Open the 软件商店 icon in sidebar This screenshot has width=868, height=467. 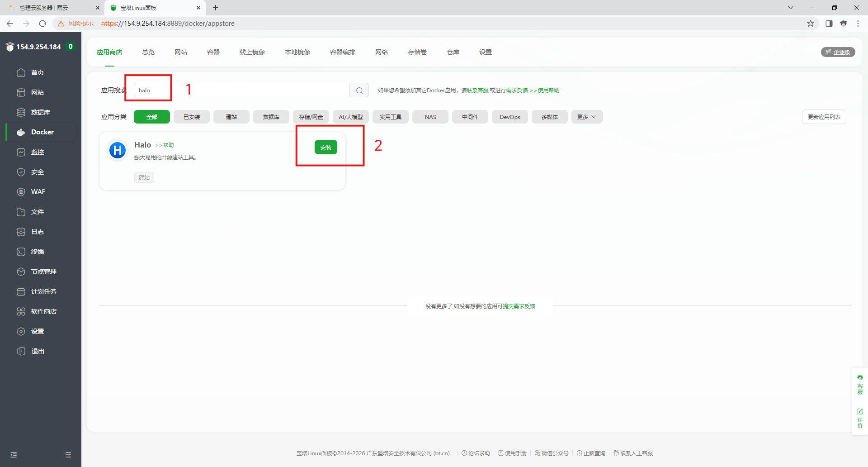(21, 311)
